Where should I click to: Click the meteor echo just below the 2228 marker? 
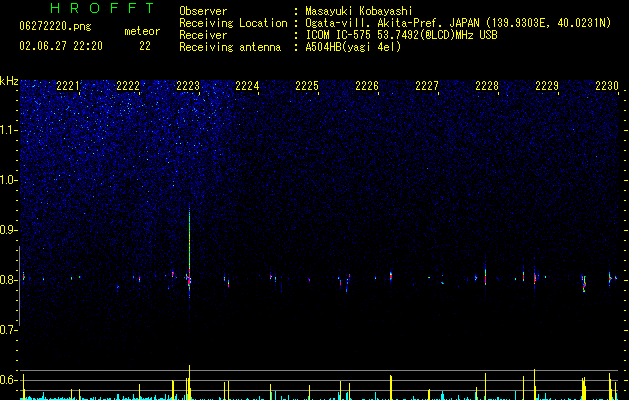485,276
